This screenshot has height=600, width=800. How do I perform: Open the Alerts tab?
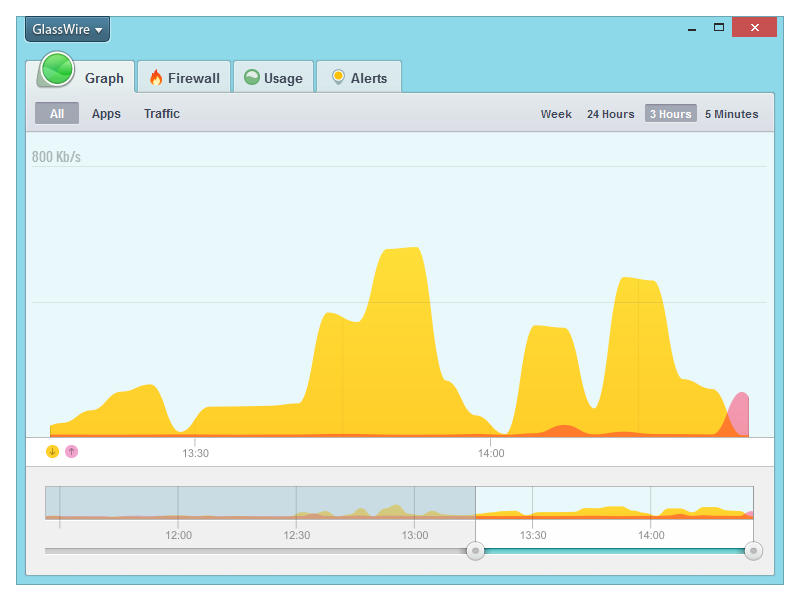[359, 77]
